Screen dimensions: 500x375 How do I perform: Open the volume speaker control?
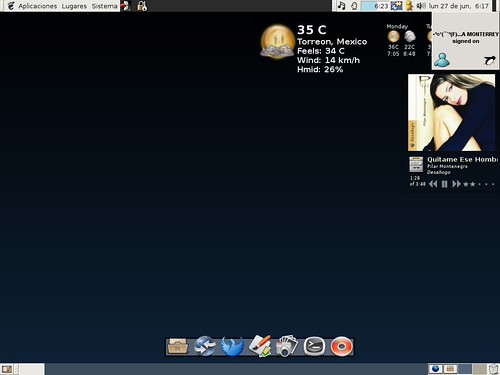421,6
